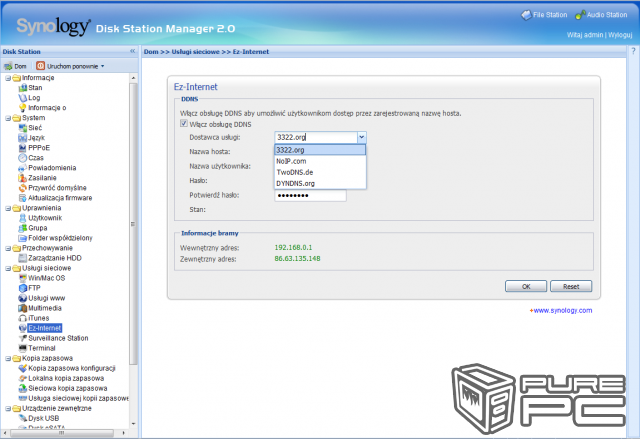Open the Sieć network icon

[23, 128]
